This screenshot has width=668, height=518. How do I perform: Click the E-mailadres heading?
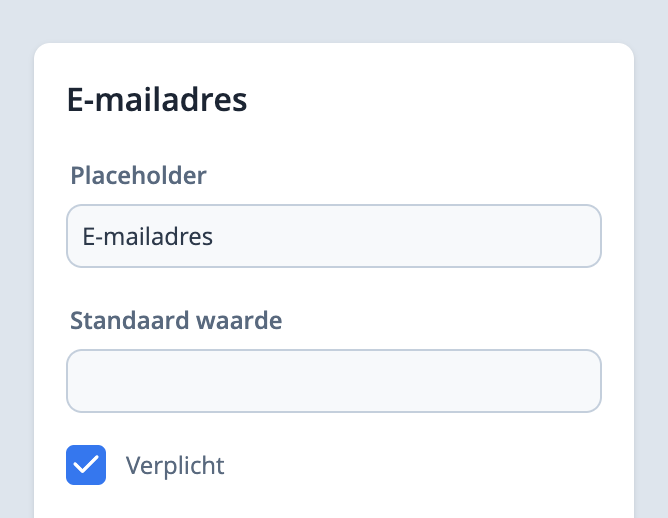click(x=157, y=100)
